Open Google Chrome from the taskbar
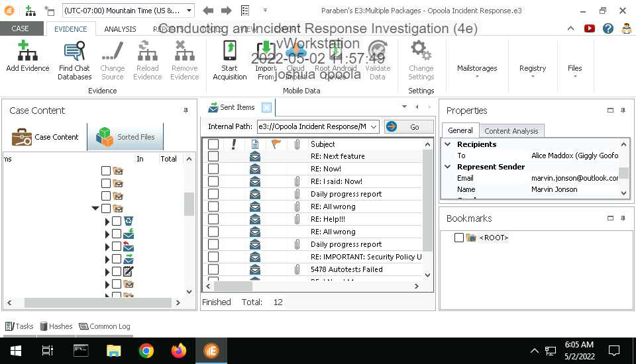This screenshot has height=364, width=636. coord(146,351)
